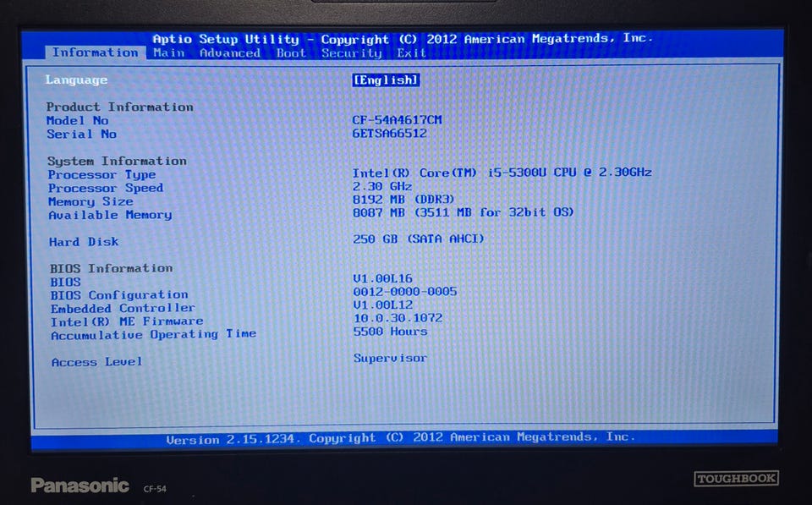Select the Processor Type row label
Image resolution: width=812 pixels, height=505 pixels.
pos(101,174)
